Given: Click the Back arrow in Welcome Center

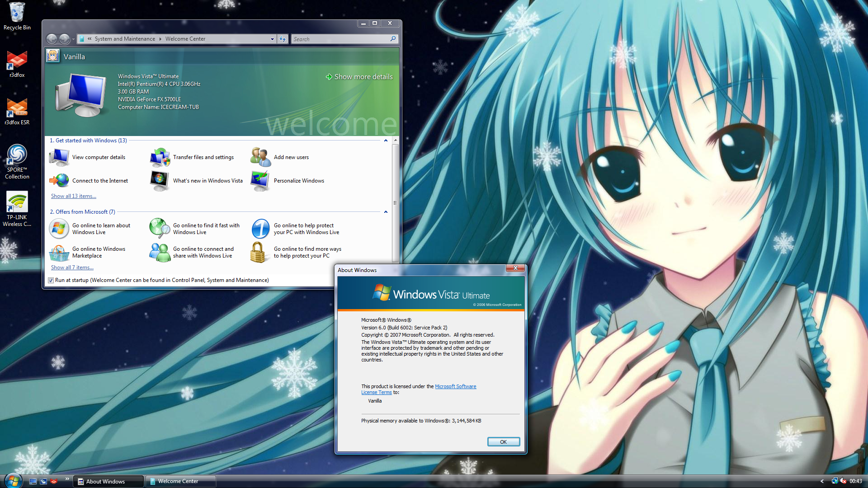Looking at the screenshot, I should (x=52, y=39).
